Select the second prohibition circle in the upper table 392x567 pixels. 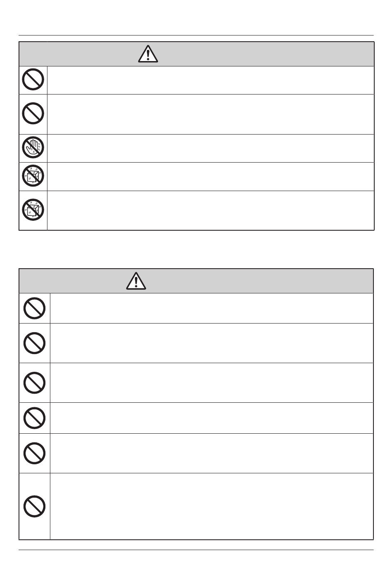coord(33,113)
